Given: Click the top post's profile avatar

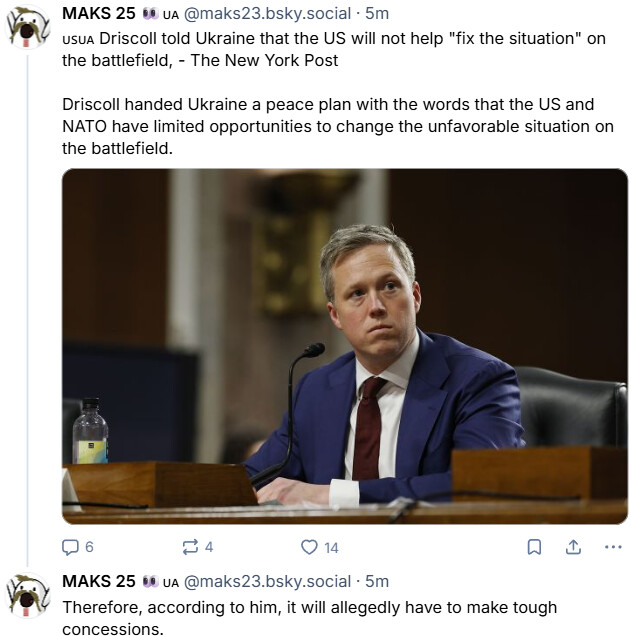Looking at the screenshot, I should point(28,27).
